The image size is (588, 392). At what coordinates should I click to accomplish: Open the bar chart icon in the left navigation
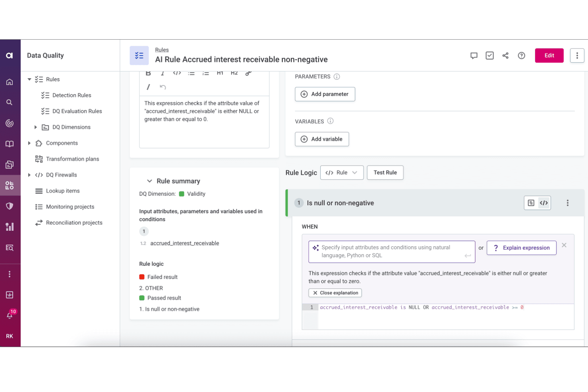coord(10,226)
